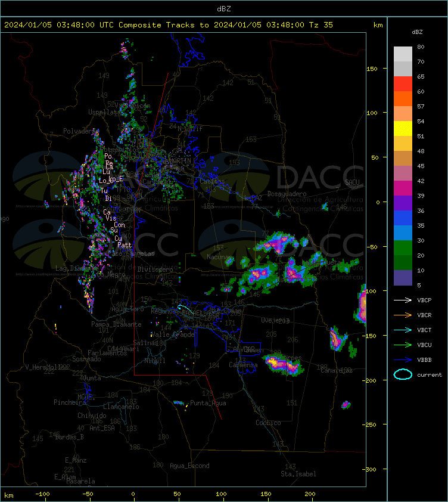Viewport: 448px width, 502px height.
Task: Click the 'current' legend label
Action: coord(430,375)
